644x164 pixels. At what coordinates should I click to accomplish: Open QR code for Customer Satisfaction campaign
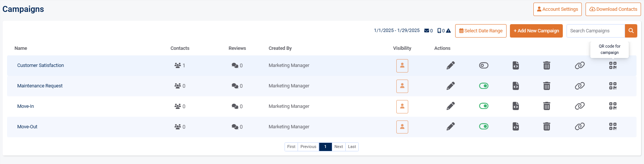(x=613, y=65)
